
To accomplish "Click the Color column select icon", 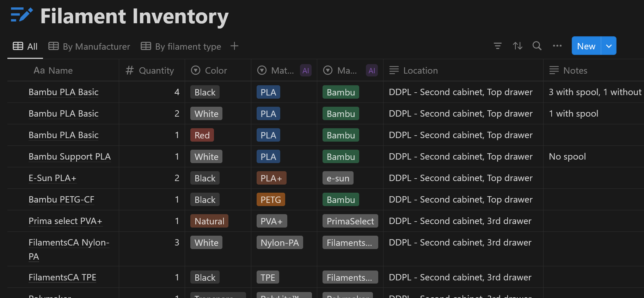I will [x=196, y=70].
